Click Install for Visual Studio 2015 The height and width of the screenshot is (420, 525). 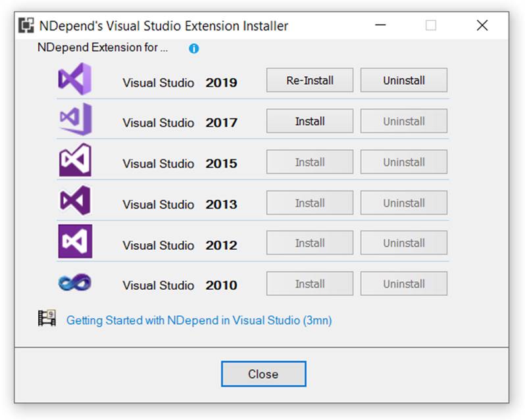pyautogui.click(x=310, y=162)
